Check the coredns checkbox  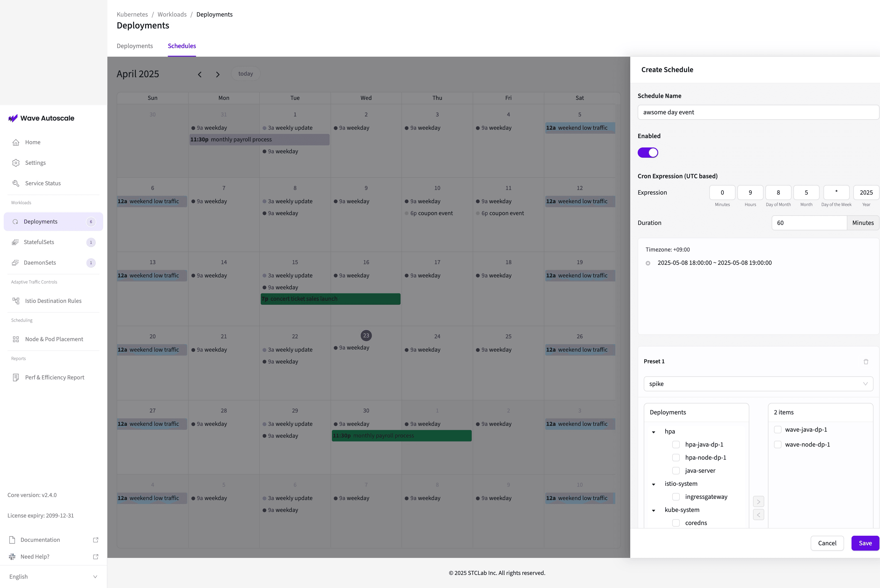click(676, 523)
